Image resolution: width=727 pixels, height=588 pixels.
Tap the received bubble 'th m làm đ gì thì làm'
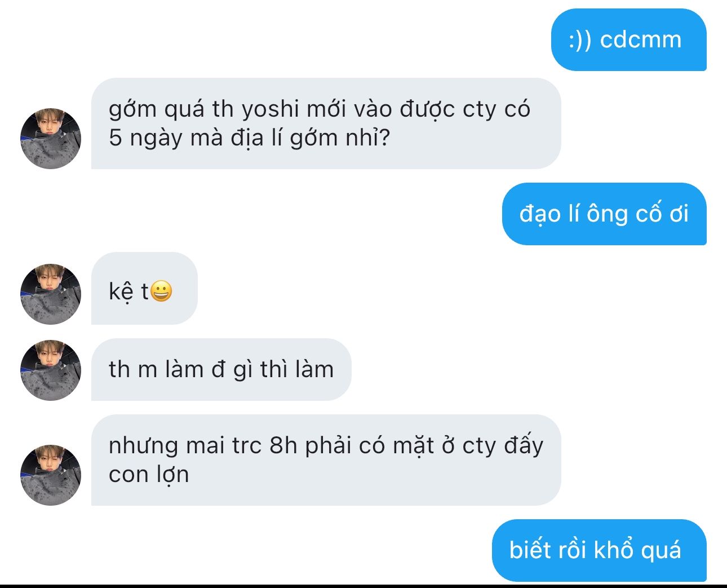tap(221, 370)
